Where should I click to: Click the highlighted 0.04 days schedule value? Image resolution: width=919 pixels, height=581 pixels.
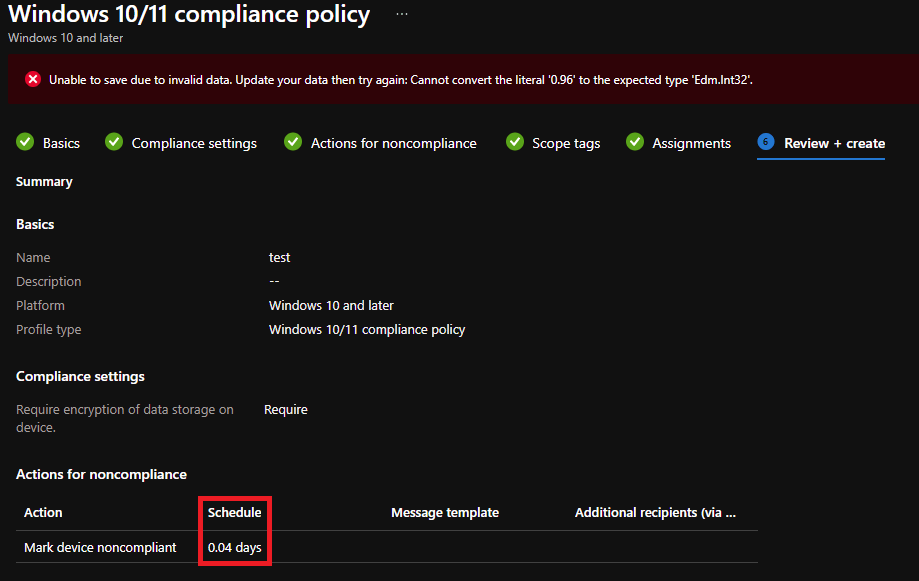pos(234,547)
